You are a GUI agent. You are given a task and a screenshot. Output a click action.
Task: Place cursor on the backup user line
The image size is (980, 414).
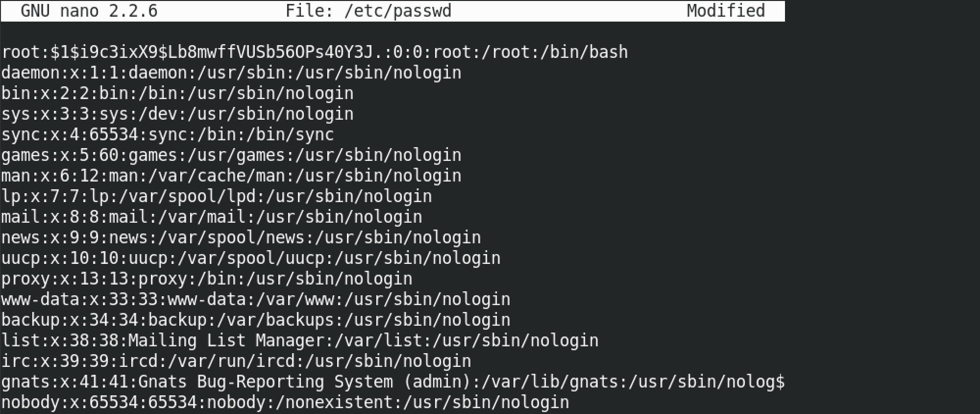coord(256,320)
